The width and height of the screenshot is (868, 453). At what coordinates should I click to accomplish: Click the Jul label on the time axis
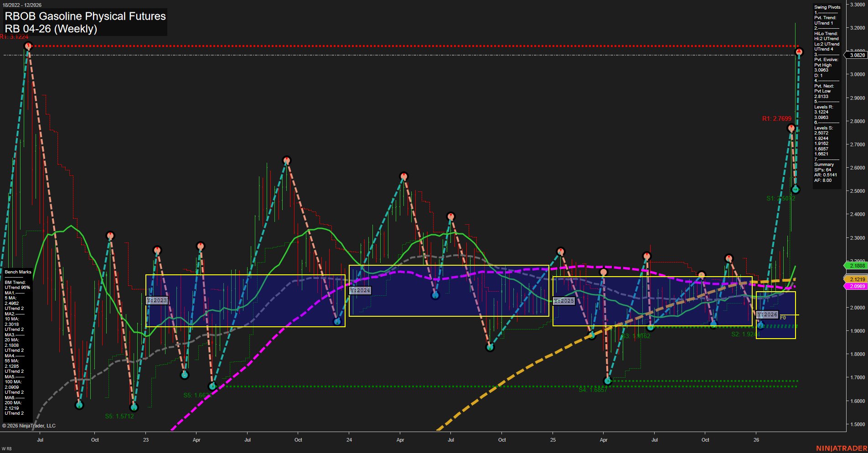(40, 440)
